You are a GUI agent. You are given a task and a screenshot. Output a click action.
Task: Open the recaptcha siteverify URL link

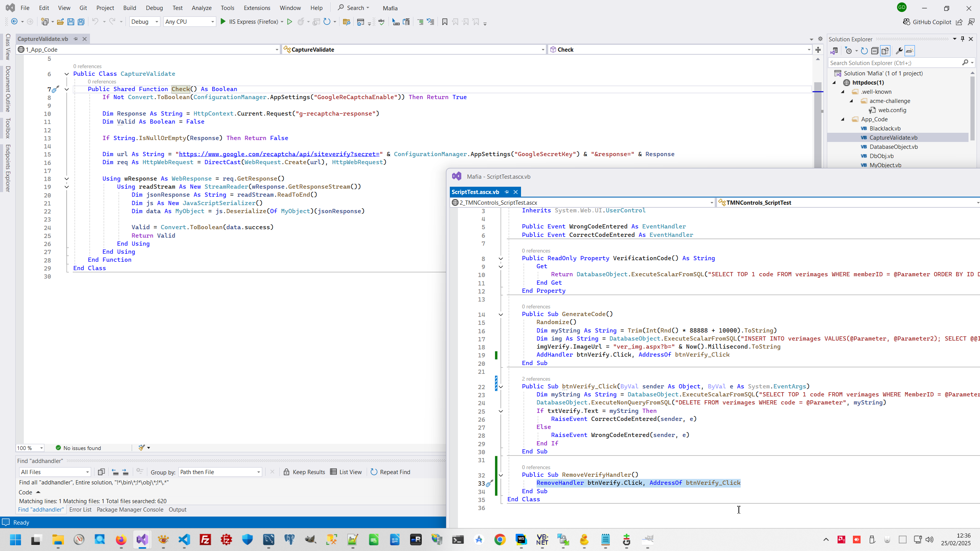point(279,154)
